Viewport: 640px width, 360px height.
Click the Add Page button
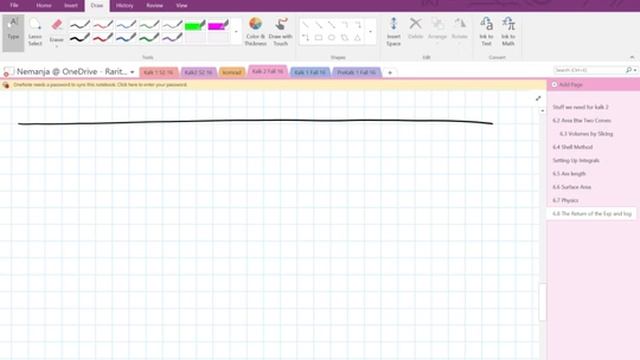(567, 84)
